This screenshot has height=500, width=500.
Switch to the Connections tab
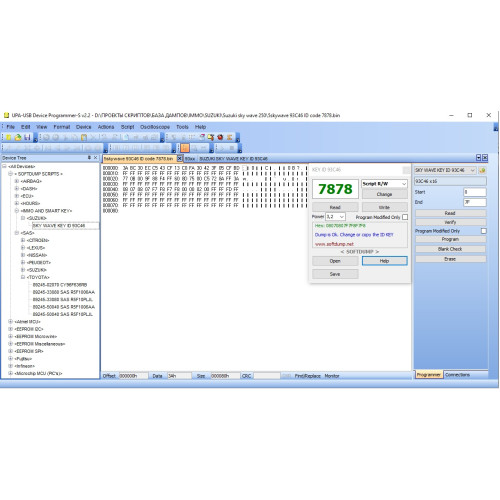[457, 375]
